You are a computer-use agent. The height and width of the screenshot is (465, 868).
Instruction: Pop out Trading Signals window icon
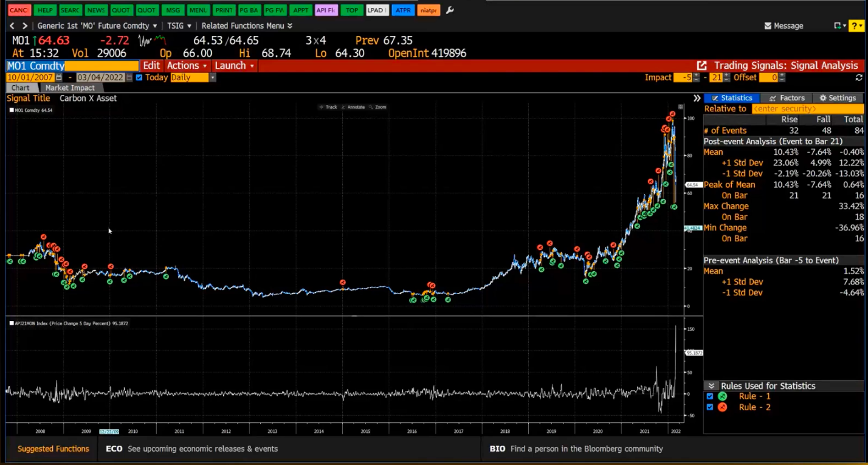tap(701, 65)
